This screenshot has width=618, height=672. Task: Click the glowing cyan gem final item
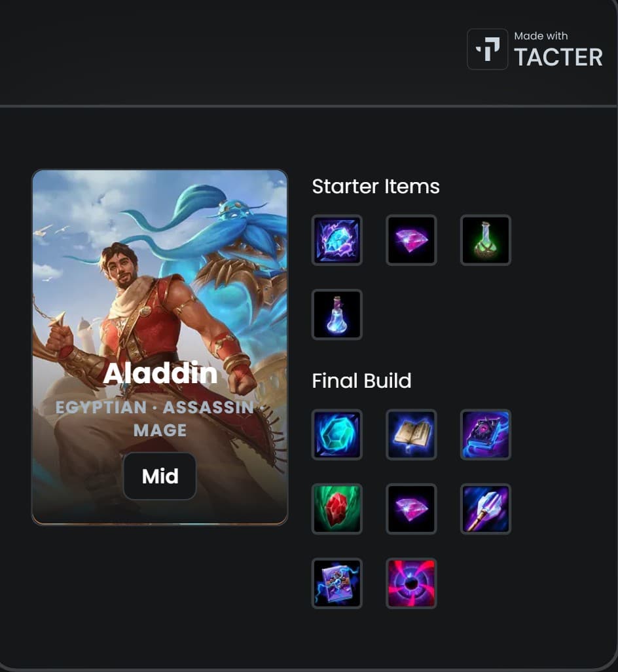tap(336, 434)
